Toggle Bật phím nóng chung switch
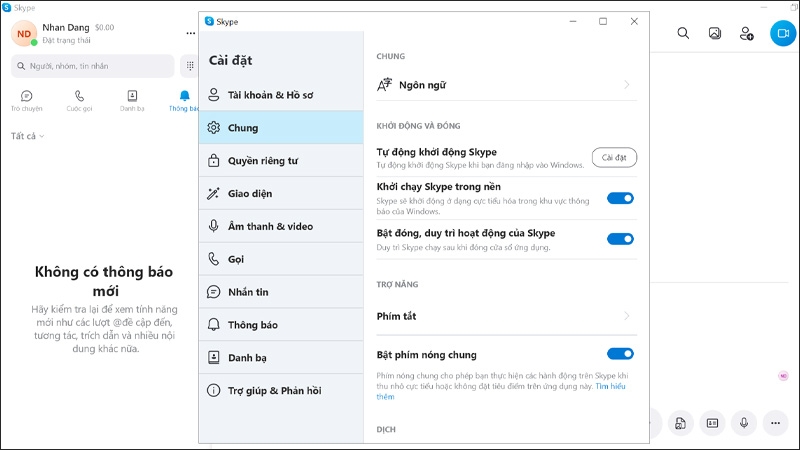Screen dimensions: 800x450 coord(620,354)
